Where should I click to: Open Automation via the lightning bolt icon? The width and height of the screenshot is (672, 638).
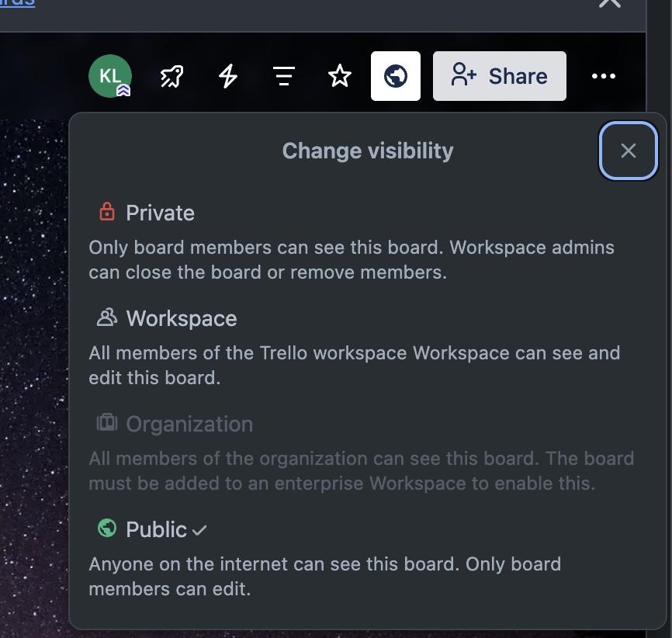[227, 76]
